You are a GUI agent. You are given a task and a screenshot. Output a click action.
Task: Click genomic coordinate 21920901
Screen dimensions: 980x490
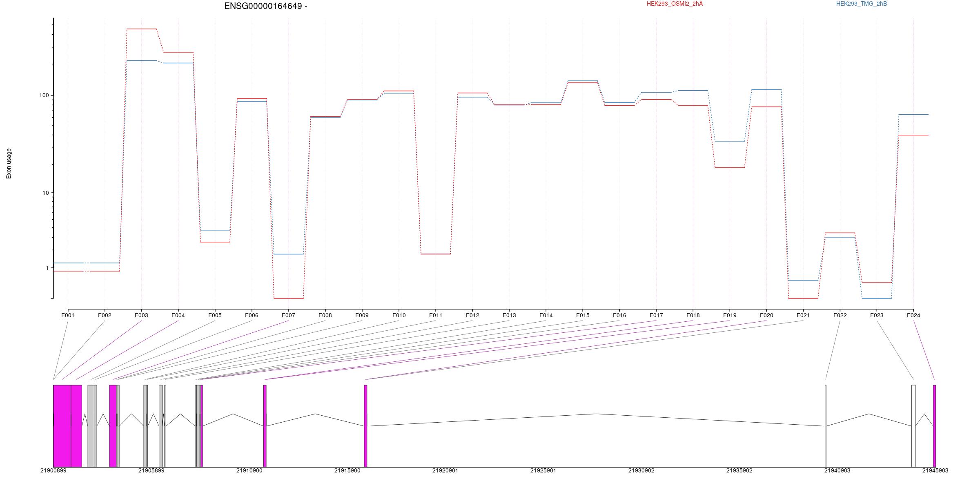pos(445,470)
